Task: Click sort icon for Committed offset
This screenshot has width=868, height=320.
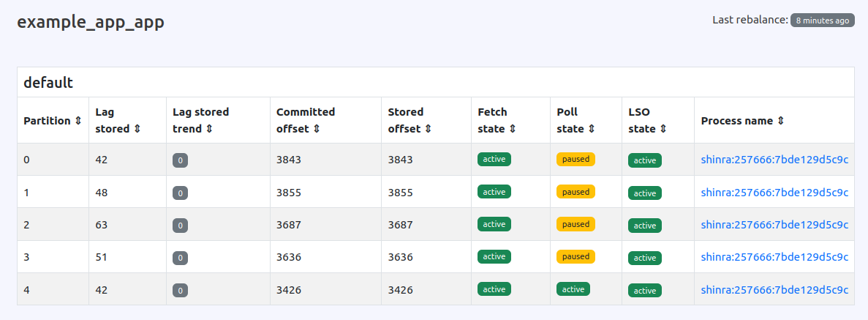Action: [316, 129]
